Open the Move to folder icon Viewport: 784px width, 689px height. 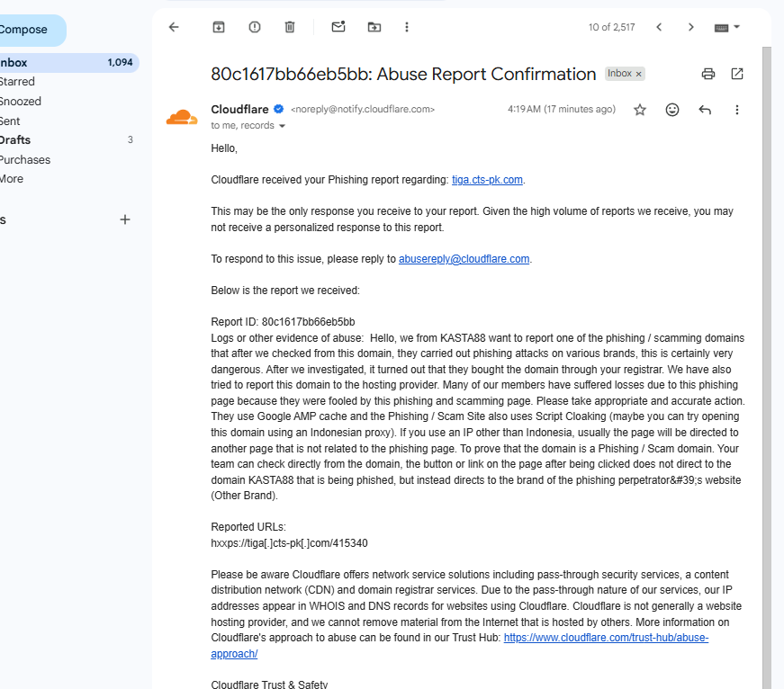click(x=374, y=27)
